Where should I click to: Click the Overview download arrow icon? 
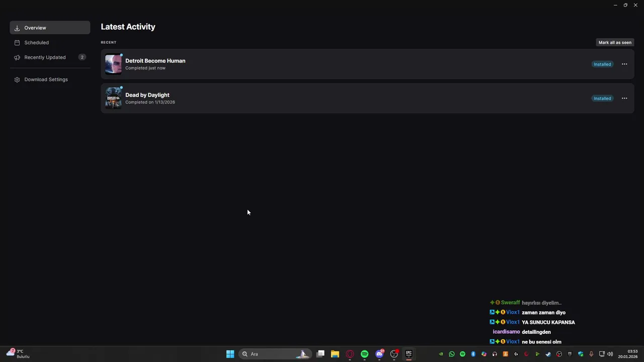pos(17,28)
